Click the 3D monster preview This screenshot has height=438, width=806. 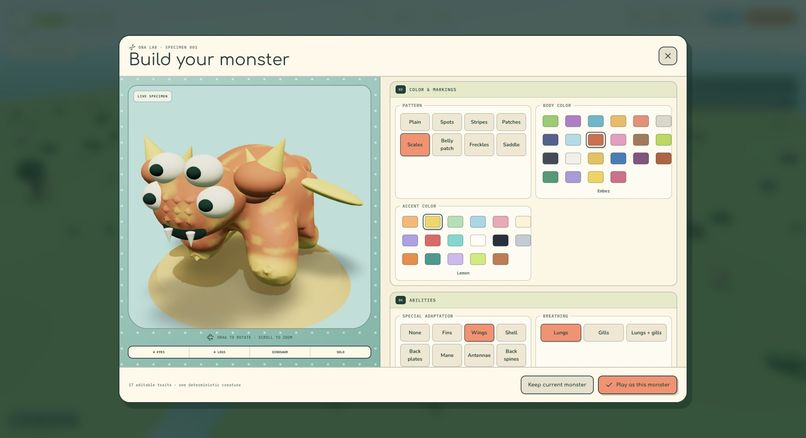pos(249,207)
